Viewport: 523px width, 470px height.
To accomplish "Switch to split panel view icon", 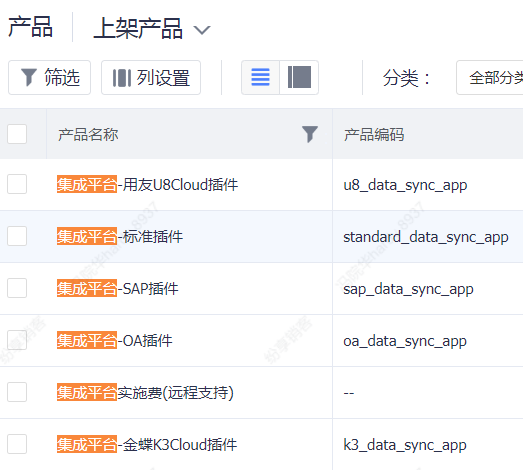I will 299,77.
